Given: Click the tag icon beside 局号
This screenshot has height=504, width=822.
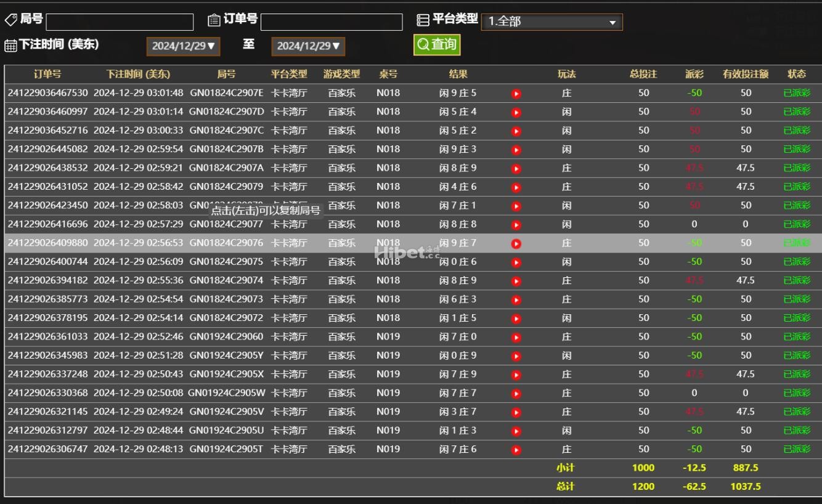Looking at the screenshot, I should coord(10,20).
